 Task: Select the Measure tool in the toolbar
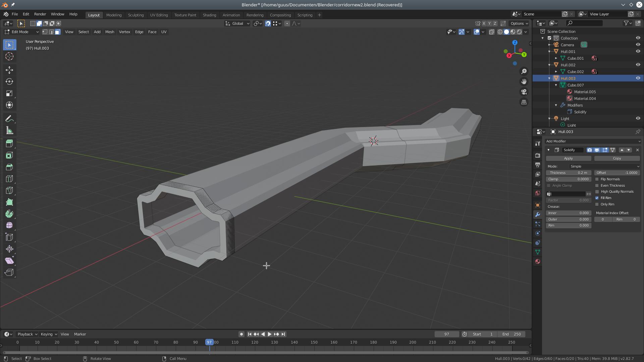coord(9,130)
